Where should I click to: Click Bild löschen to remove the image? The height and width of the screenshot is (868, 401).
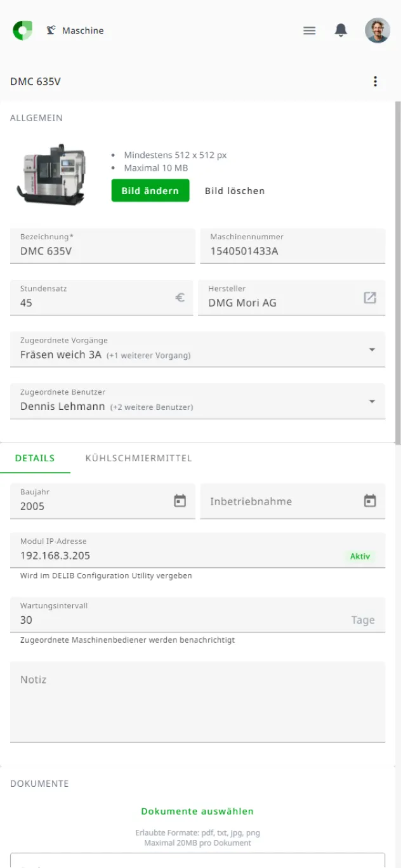click(x=235, y=191)
